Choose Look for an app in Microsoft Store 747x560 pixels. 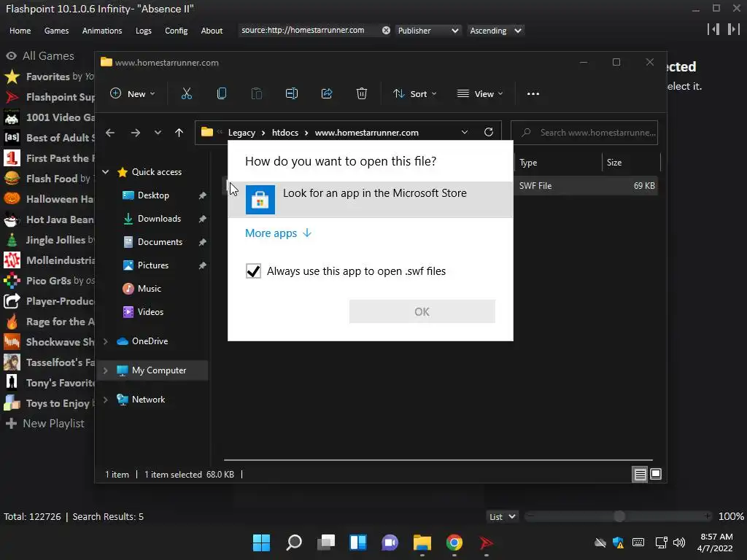click(371, 200)
